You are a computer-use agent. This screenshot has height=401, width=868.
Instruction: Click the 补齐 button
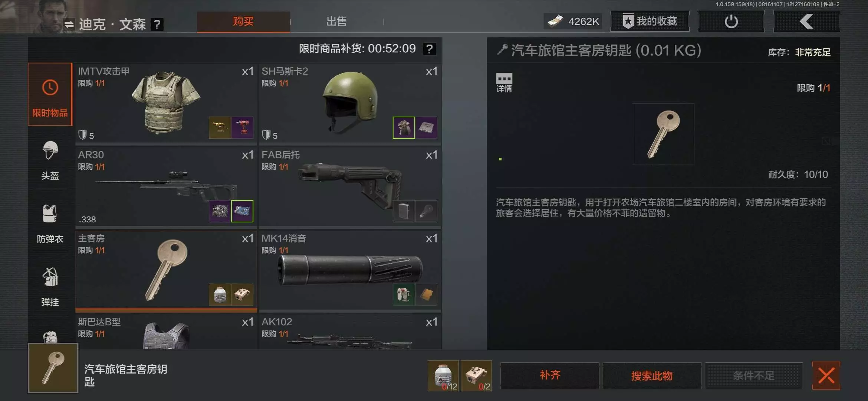(550, 375)
